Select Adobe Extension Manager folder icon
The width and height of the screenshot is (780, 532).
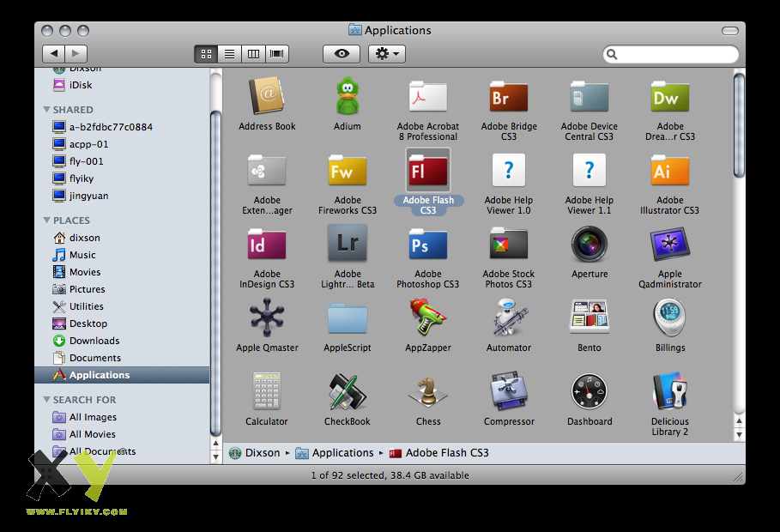coord(267,170)
